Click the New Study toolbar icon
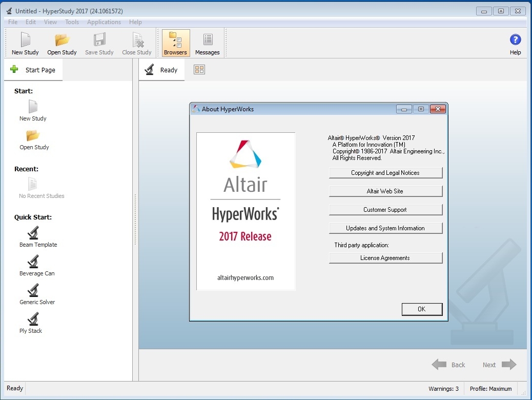The width and height of the screenshot is (532, 400). (x=25, y=43)
